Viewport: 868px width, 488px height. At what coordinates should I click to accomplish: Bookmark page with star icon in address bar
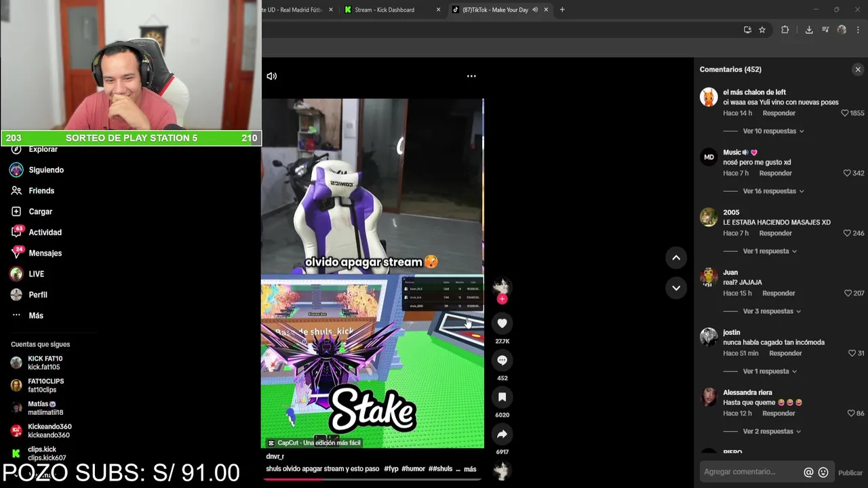pyautogui.click(x=762, y=30)
